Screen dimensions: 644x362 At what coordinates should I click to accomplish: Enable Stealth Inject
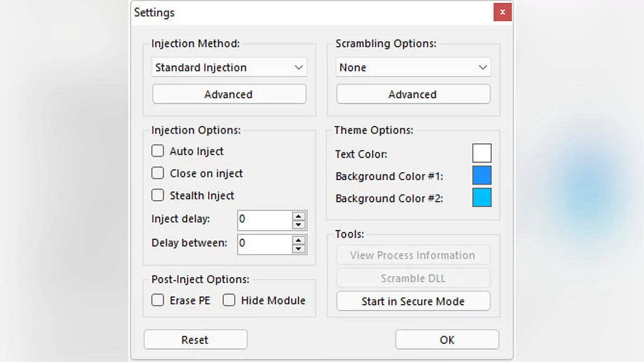pos(158,195)
